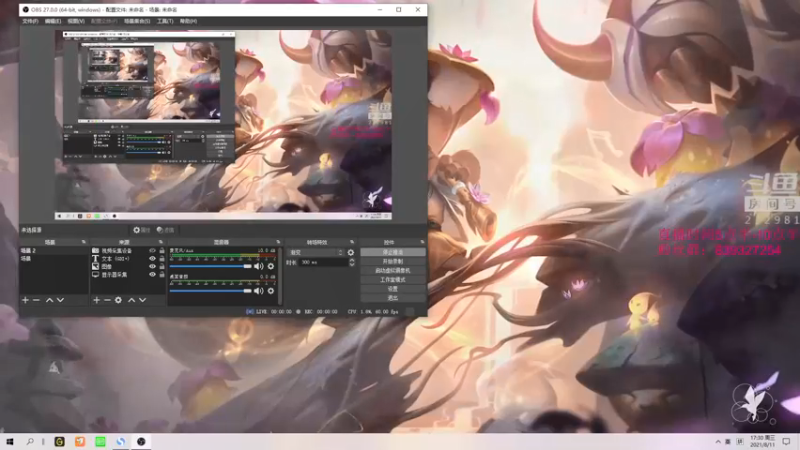Toggle lock on 视频采集设备 source
Viewport: 800px width, 450px height.
point(162,251)
